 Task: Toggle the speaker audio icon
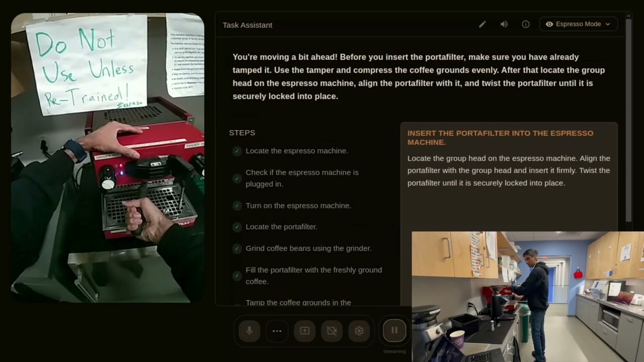504,24
